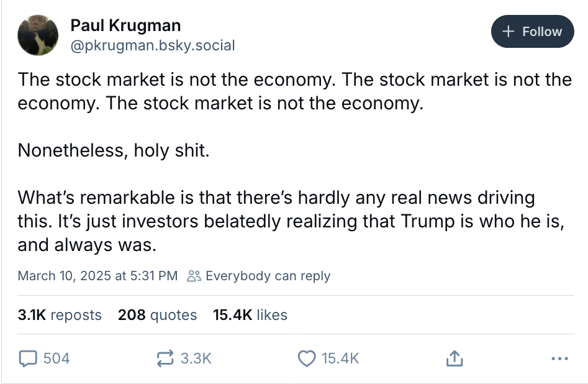The height and width of the screenshot is (384, 588).
Task: View the 3.1K reposts list
Action: (60, 315)
